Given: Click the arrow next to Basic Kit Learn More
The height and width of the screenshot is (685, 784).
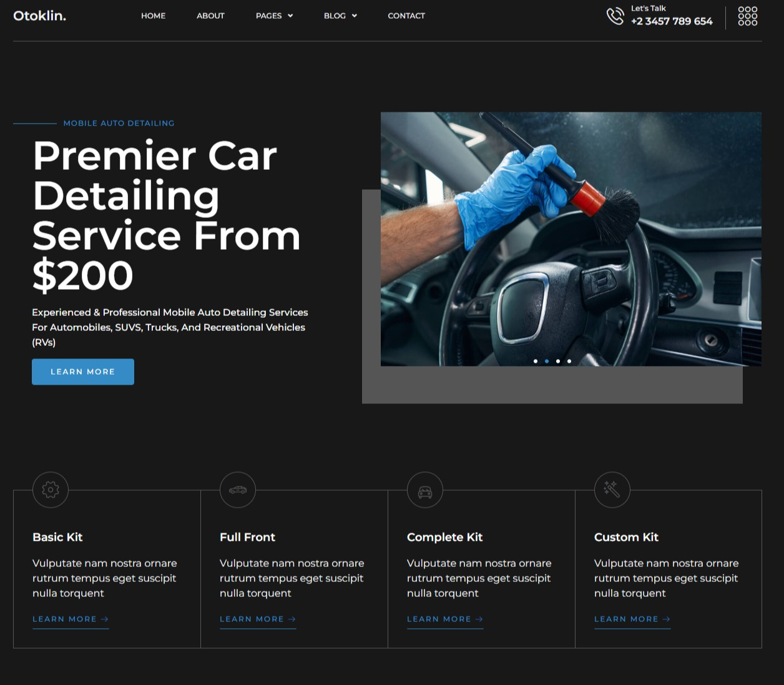Looking at the screenshot, I should (104, 619).
